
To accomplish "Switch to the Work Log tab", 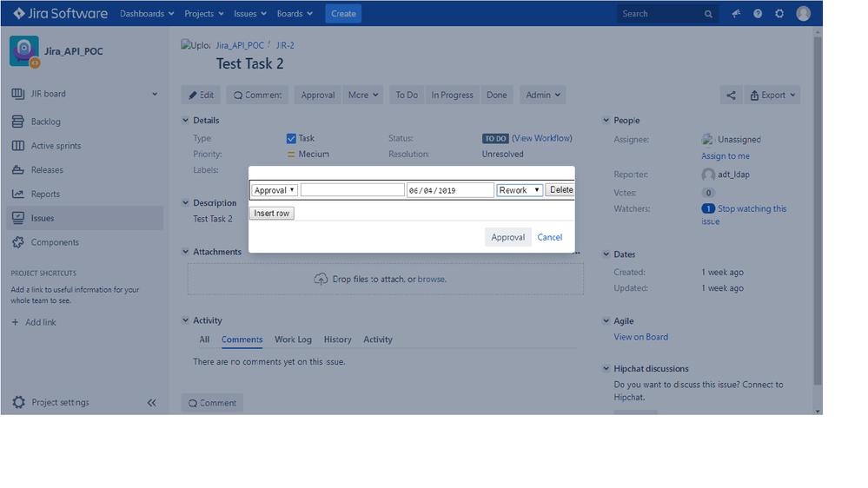I will point(293,340).
